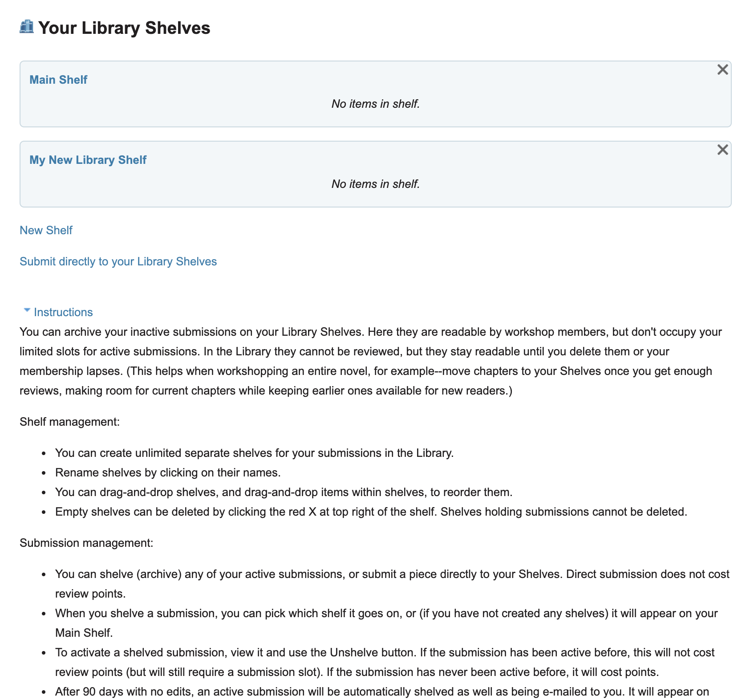Open Submit directly to your Library Shelves

coord(118,261)
